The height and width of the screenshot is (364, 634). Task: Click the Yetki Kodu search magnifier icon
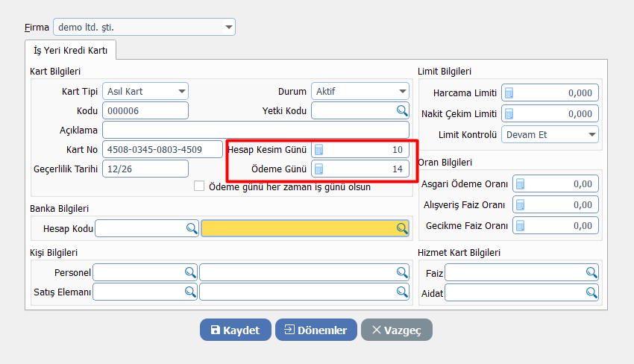pyautogui.click(x=401, y=110)
